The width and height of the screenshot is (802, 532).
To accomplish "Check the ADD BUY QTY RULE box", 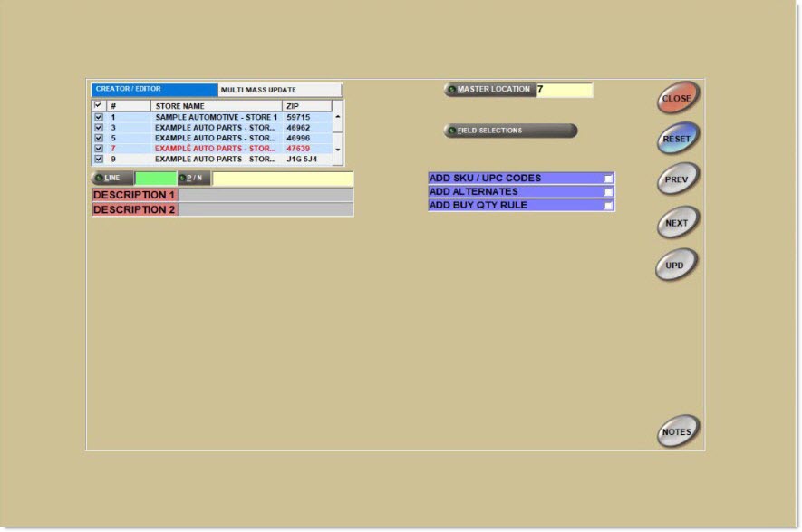I will coord(608,206).
